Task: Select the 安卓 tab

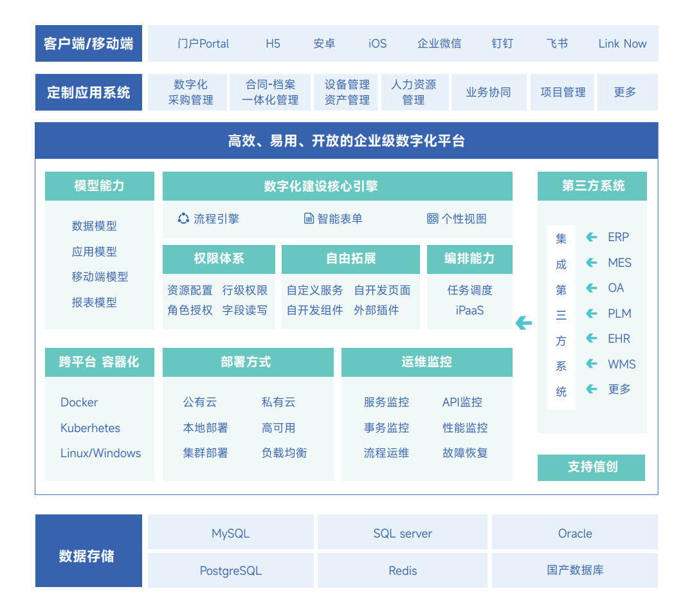Action: (324, 43)
